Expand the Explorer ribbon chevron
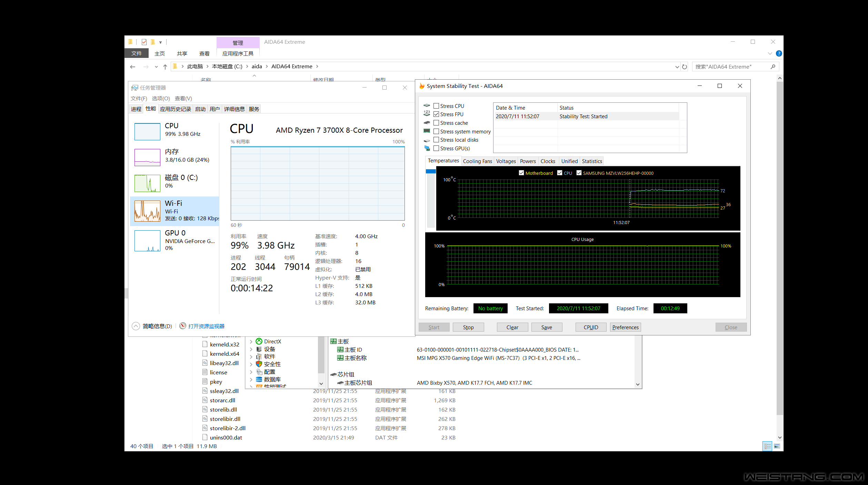 770,53
